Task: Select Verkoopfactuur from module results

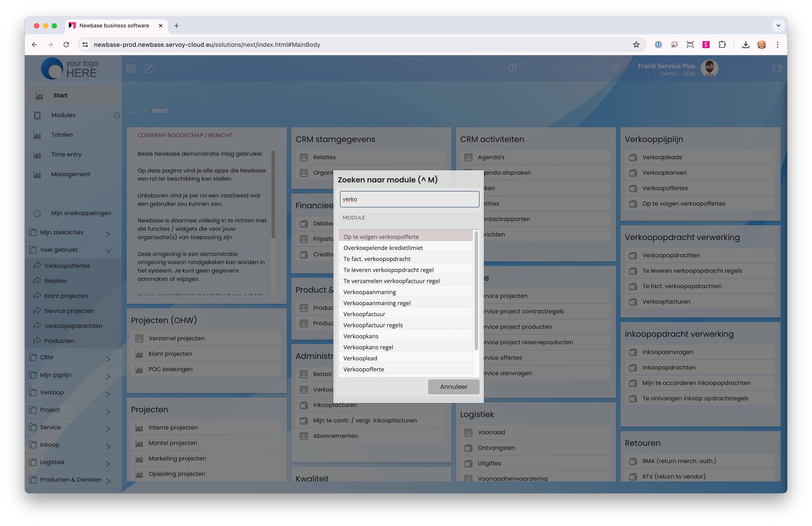Action: click(364, 314)
